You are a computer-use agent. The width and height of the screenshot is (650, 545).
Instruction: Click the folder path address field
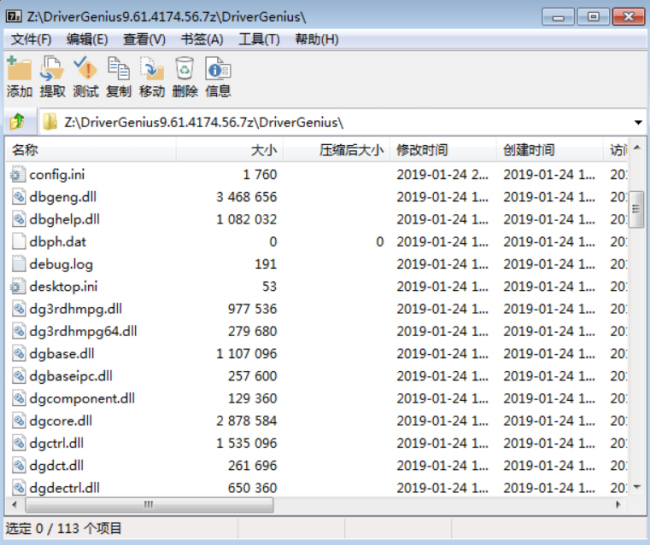(342, 122)
